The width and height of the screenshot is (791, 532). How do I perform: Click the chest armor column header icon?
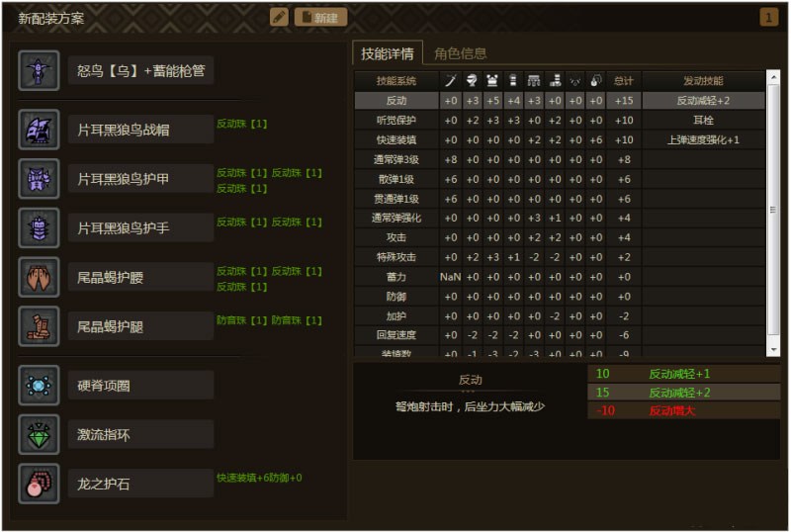point(492,80)
